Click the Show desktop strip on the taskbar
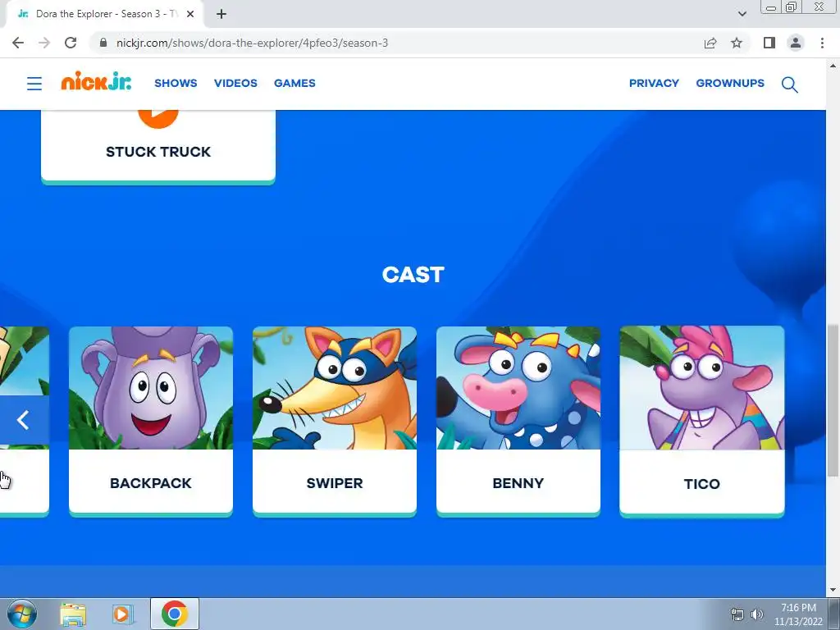 click(834, 614)
